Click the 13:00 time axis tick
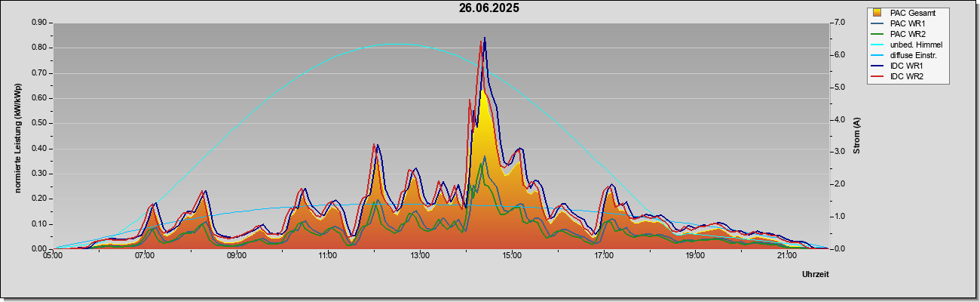 pyautogui.click(x=420, y=257)
